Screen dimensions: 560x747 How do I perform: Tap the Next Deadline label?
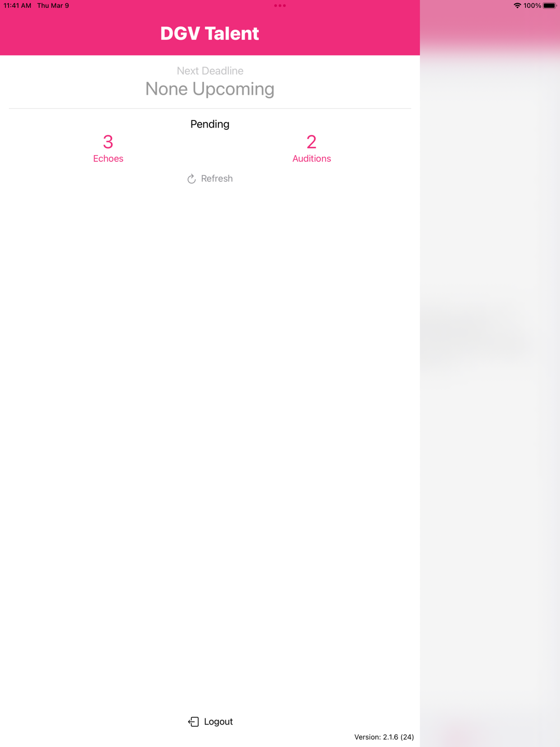(210, 71)
